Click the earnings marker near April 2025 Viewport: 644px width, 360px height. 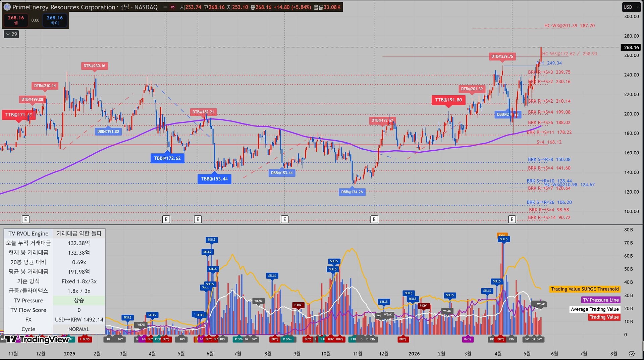pos(166,219)
